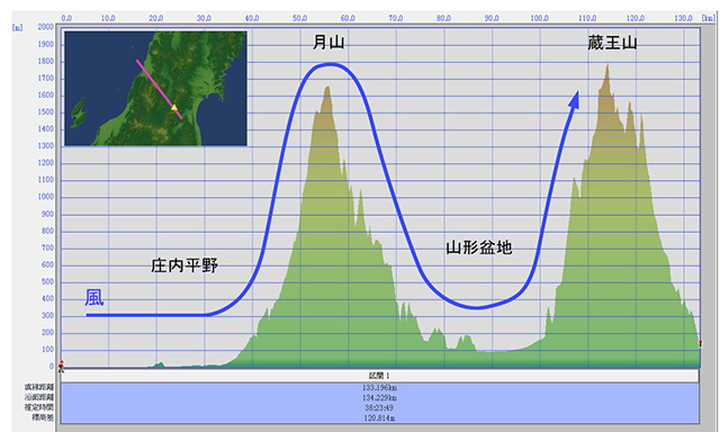Viewport: 720px width, 432px height.
Task: Click the 標高差 row label
Action: click(x=42, y=417)
